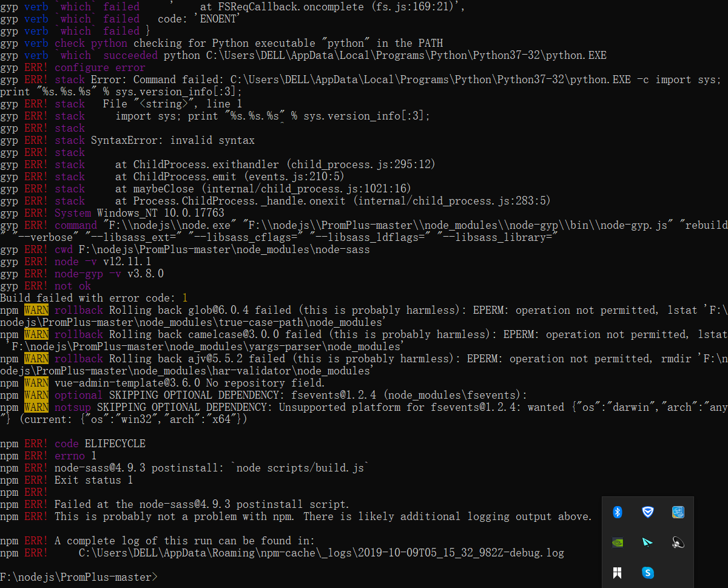This screenshot has height=588, width=728.
Task: Open the green NVIDIA tray icon
Action: tap(618, 542)
